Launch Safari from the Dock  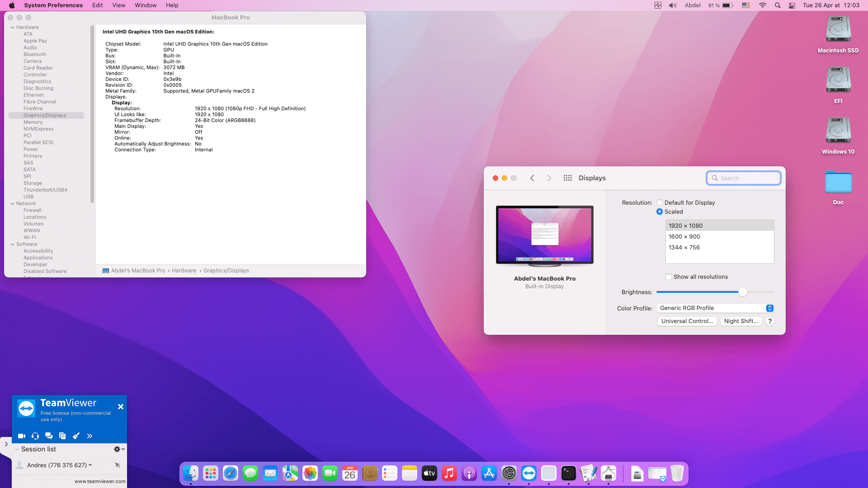[x=231, y=473]
